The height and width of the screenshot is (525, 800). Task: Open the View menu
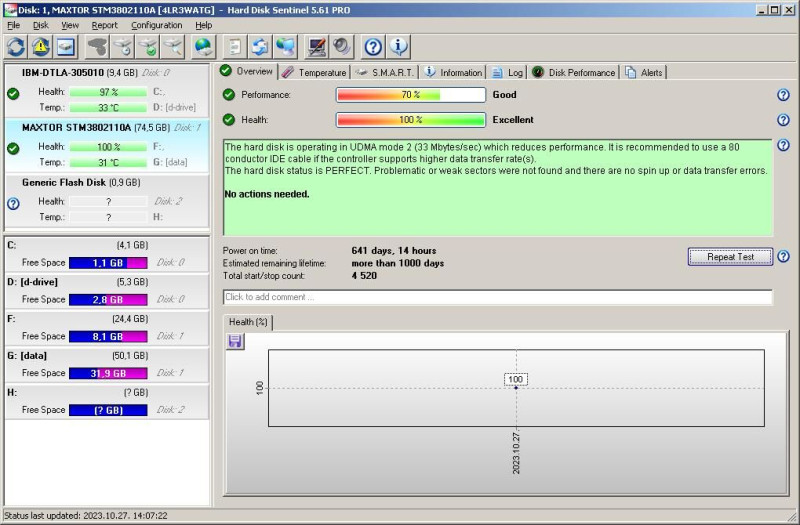tap(70, 25)
